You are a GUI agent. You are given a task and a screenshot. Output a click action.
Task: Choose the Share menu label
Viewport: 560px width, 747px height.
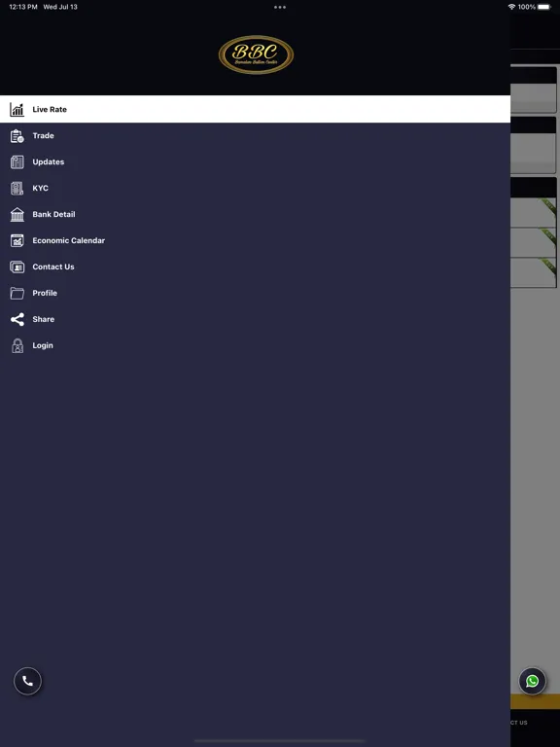tap(44, 319)
